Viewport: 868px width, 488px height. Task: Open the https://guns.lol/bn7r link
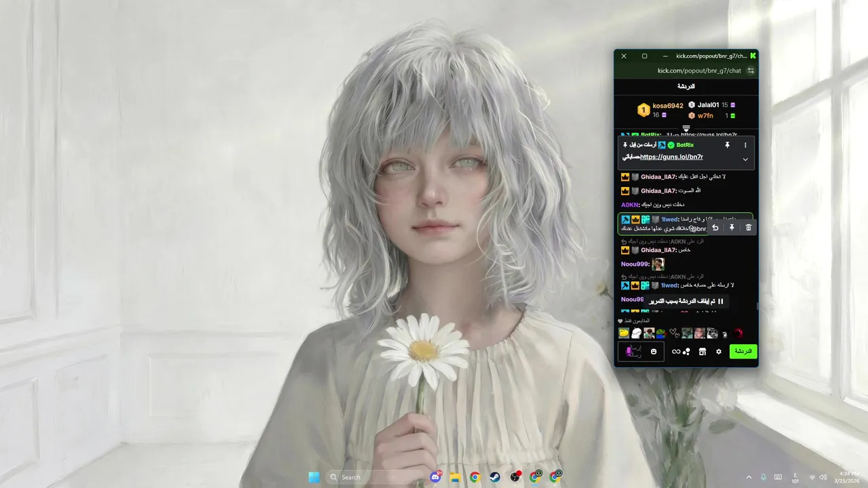pos(671,157)
